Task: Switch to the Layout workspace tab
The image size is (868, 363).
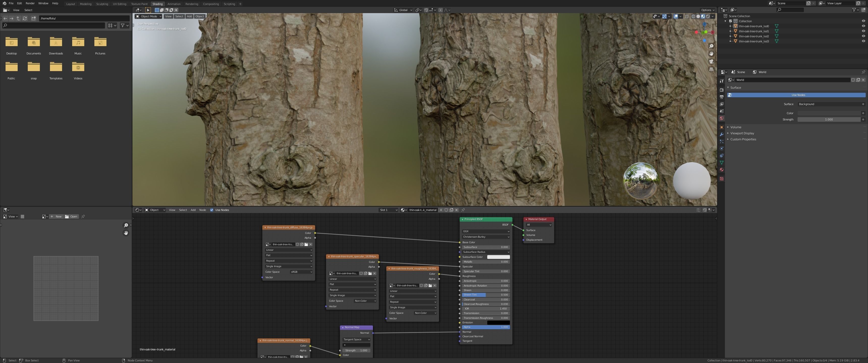Action: point(71,4)
